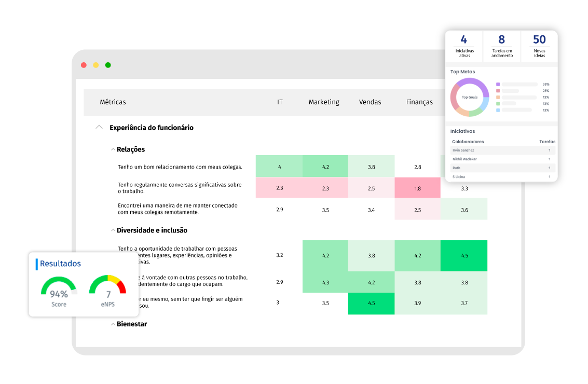The height and width of the screenshot is (384, 588).
Task: Click the red 1.8 Finanças heatmap cell
Action: point(417,187)
